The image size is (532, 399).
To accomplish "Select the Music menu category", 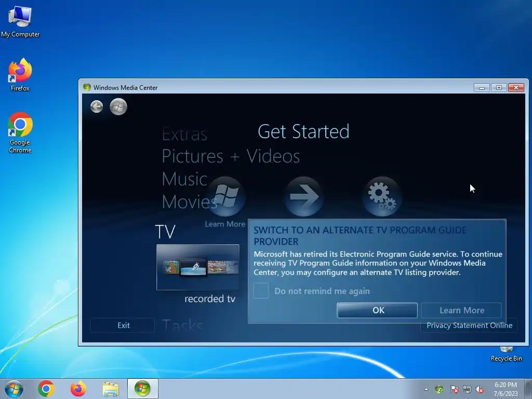I will [x=184, y=179].
